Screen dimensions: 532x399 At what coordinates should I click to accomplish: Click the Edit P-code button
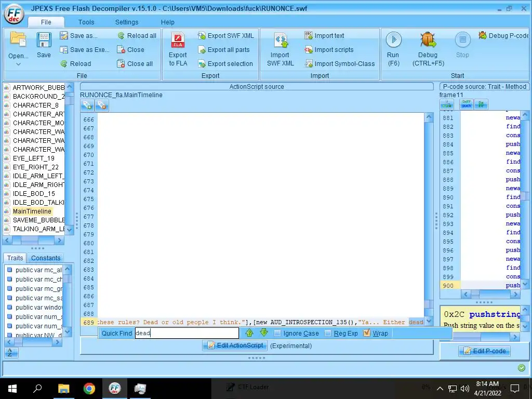pyautogui.click(x=485, y=351)
